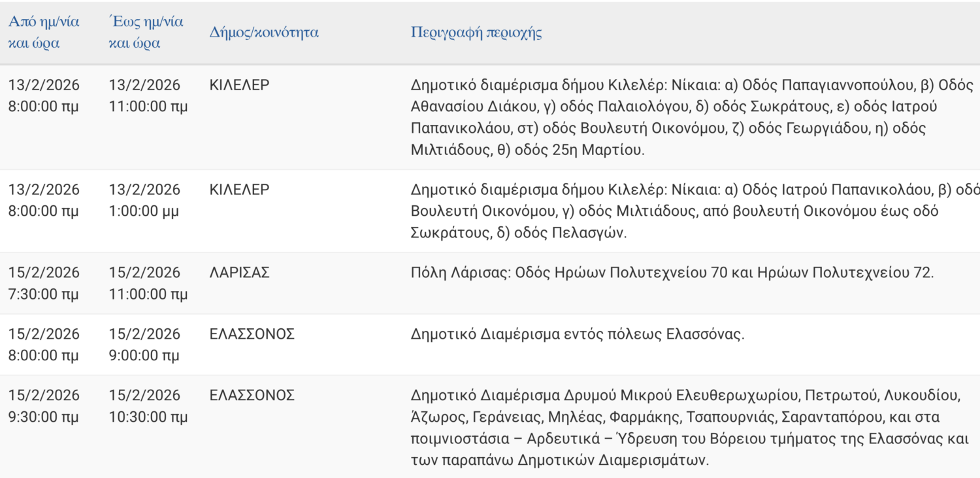Click the description mentioning Ηρώων Πολυτεχνείου 70
Viewport: 980px width, 478px height.
tap(672, 273)
